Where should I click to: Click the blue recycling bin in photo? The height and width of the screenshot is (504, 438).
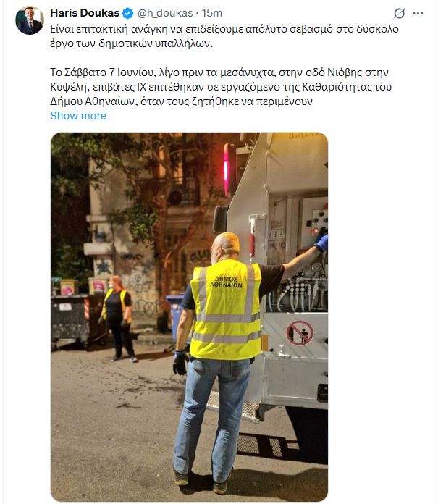(x=175, y=316)
